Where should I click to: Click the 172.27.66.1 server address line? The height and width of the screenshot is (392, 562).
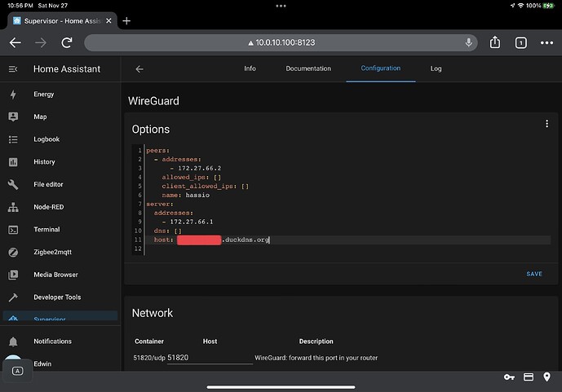[188, 222]
